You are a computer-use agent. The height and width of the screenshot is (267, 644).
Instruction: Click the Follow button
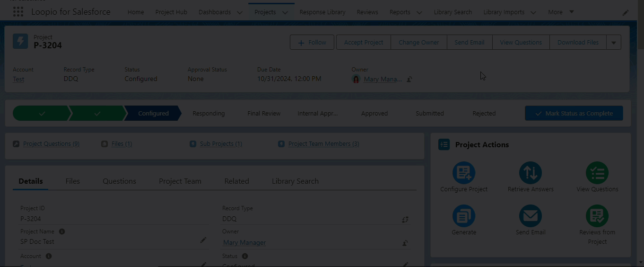pyautogui.click(x=312, y=42)
